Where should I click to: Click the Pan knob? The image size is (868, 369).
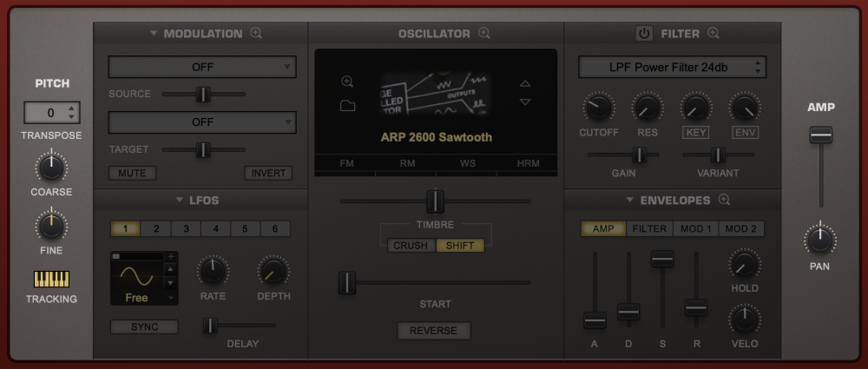820,240
